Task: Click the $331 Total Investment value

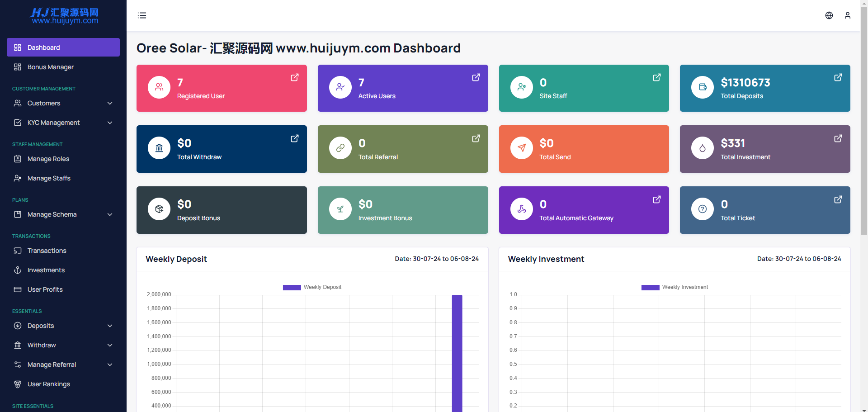Action: [x=733, y=143]
